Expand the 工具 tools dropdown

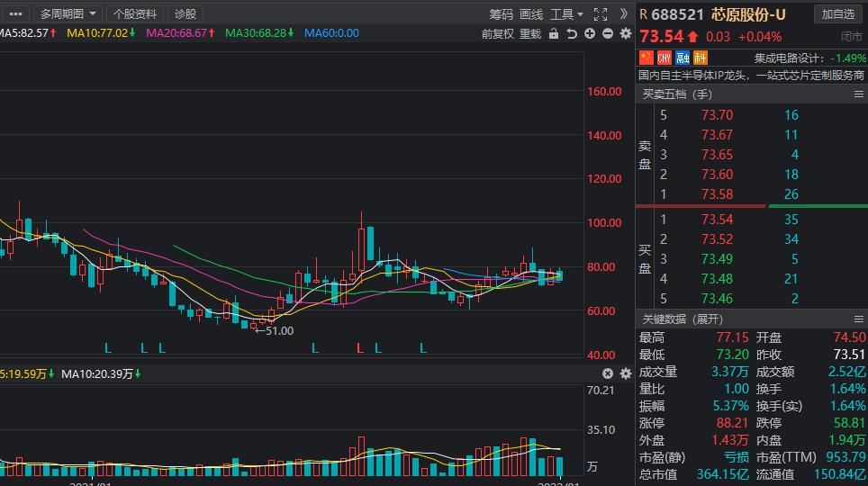566,13
